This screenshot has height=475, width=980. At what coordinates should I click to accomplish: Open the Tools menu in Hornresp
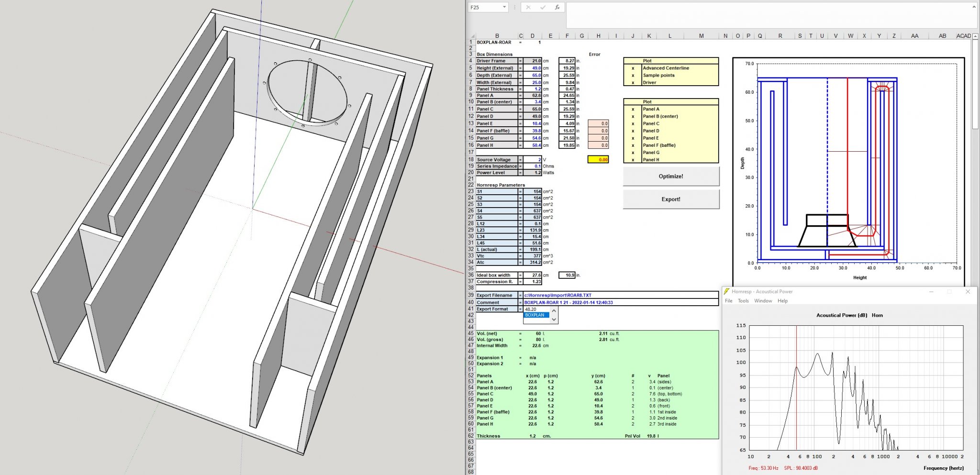(743, 301)
